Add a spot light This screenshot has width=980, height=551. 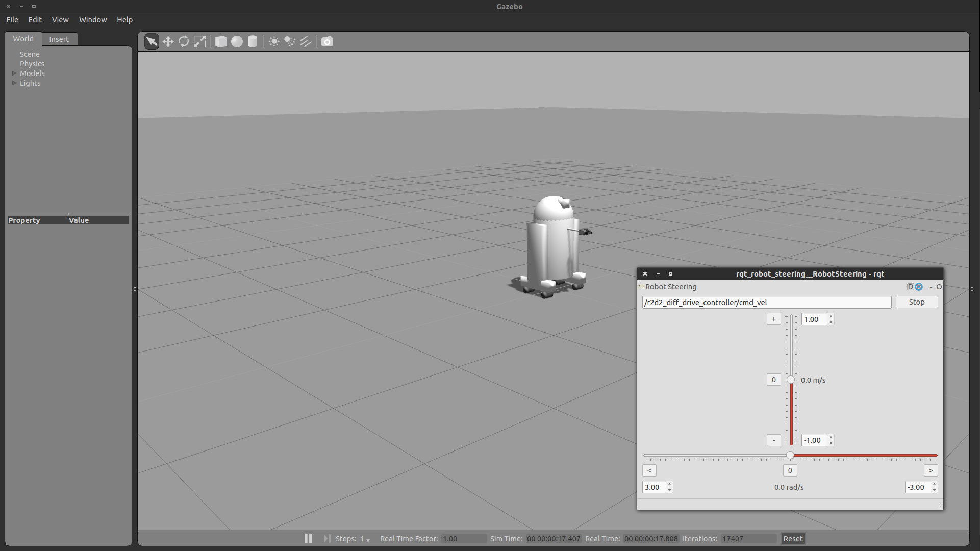pos(290,41)
